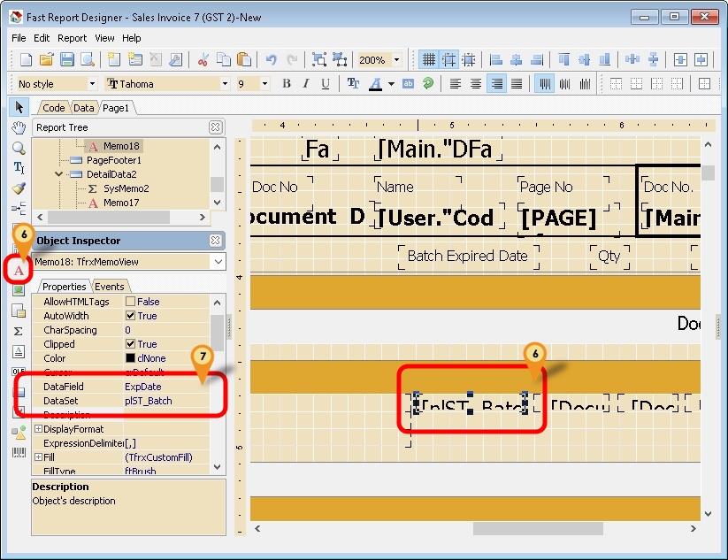Toggle Bold text formatting
This screenshot has height=560, width=728.
click(x=287, y=84)
